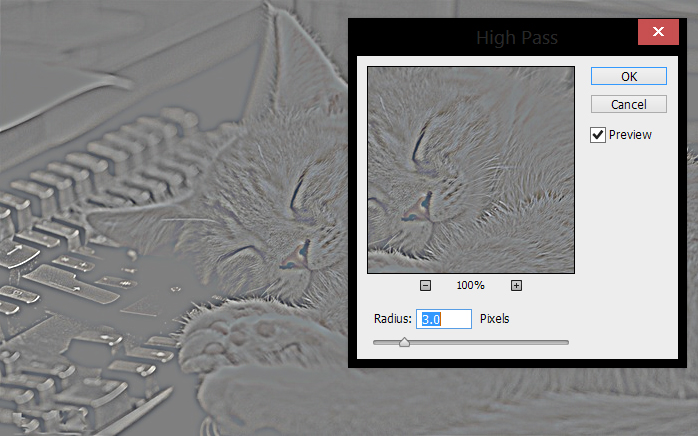This screenshot has width=698, height=436.
Task: Click the Pixels unit label
Action: click(495, 319)
